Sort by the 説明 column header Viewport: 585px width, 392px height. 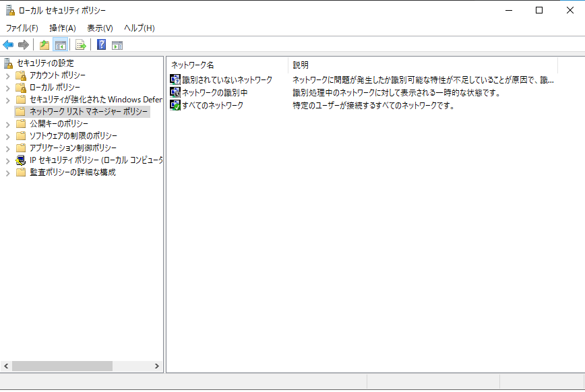[423, 65]
